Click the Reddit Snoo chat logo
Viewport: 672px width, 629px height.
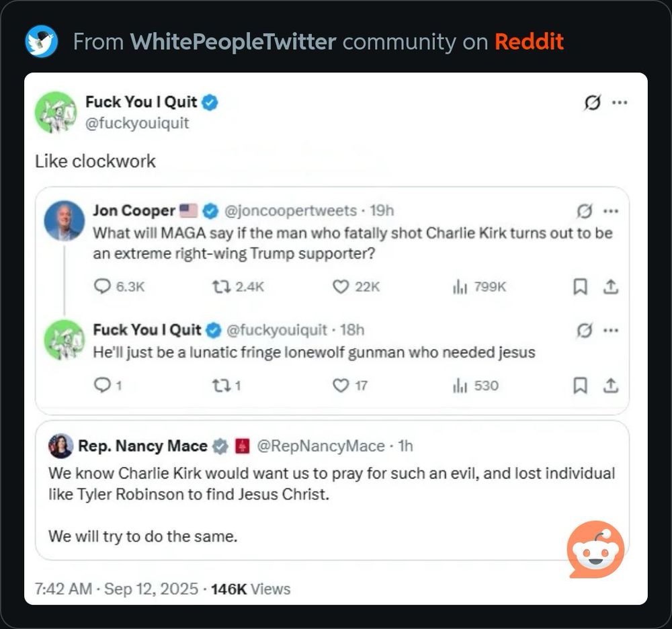(x=595, y=549)
